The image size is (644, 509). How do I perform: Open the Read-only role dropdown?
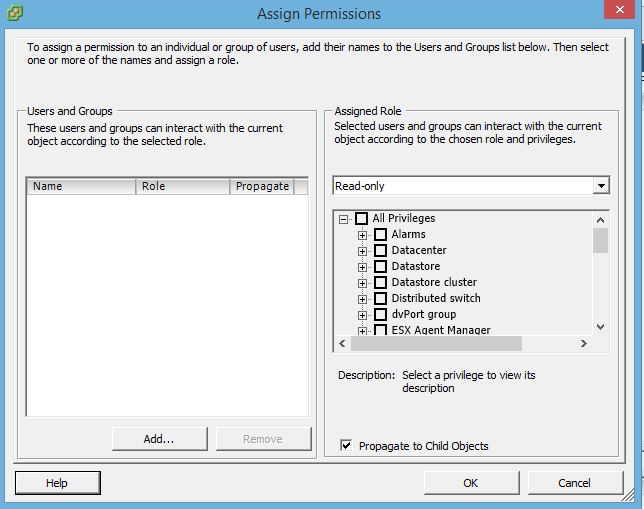pyautogui.click(x=600, y=186)
